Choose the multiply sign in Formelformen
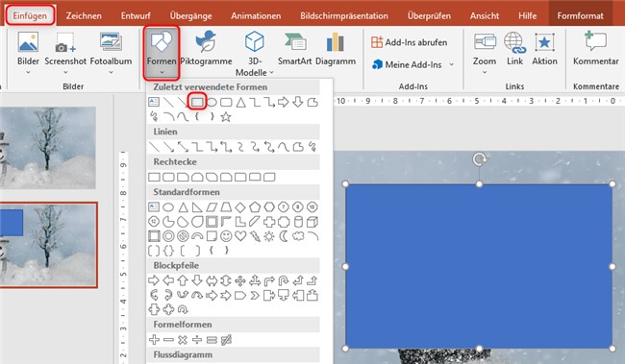This screenshot has width=625, height=364. [x=183, y=340]
